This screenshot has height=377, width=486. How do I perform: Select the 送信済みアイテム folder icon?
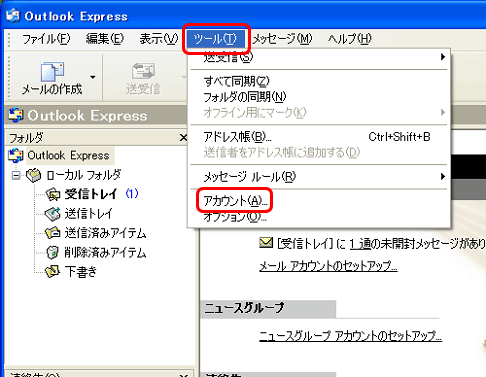click(53, 233)
